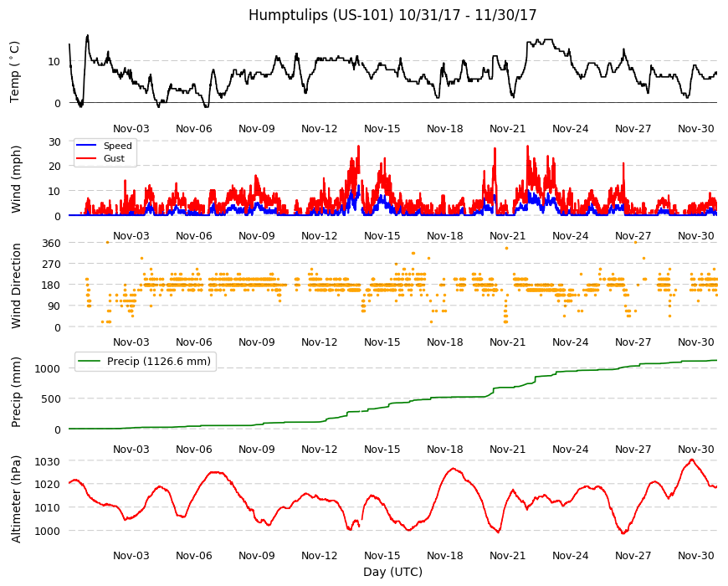Click the Nov-09 tick under wind direction plot

tap(257, 342)
